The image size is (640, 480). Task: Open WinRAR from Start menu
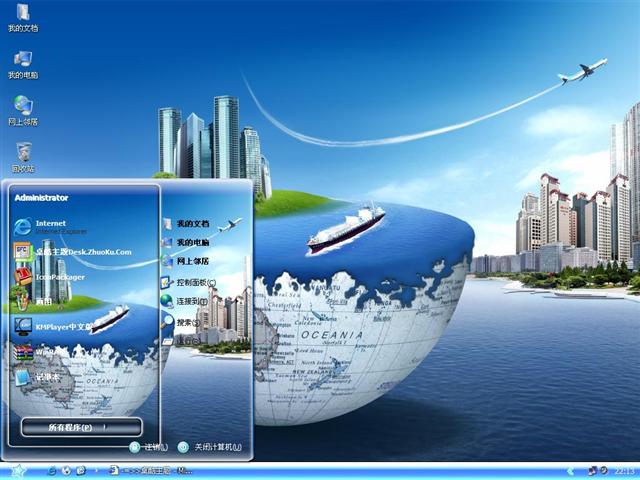[x=40, y=352]
